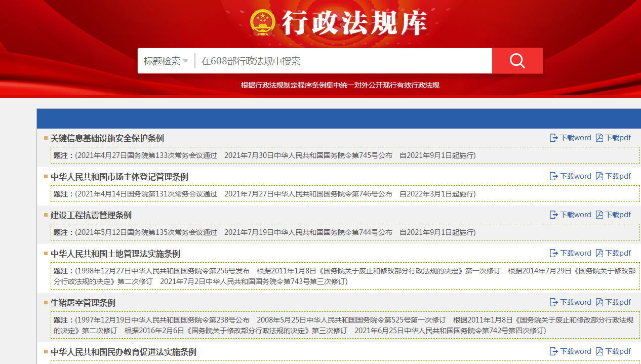The height and width of the screenshot is (364, 641).
Task: Download pdf for 建设工程抗震管理条例
Action: (613, 215)
